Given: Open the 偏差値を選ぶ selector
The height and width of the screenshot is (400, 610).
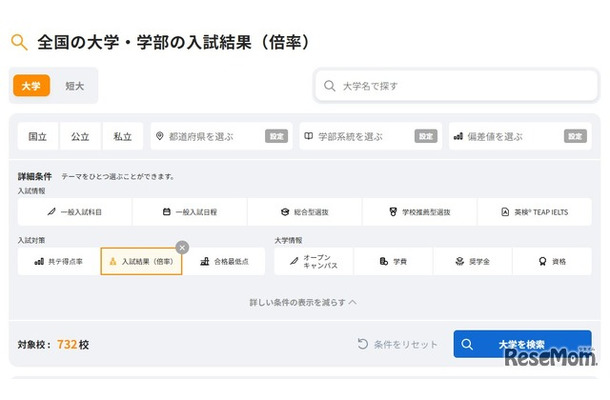Looking at the screenshot, I should 520,136.
